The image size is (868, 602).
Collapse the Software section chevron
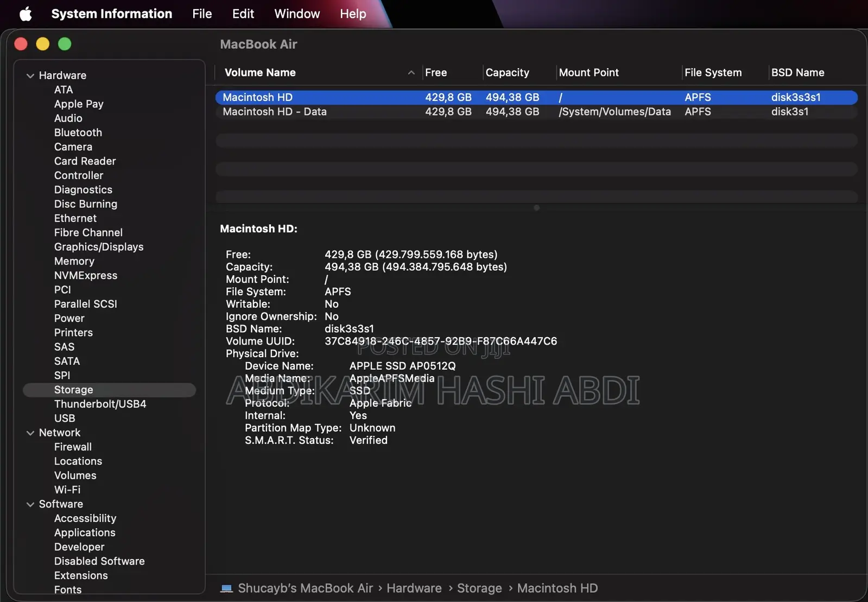click(x=30, y=504)
